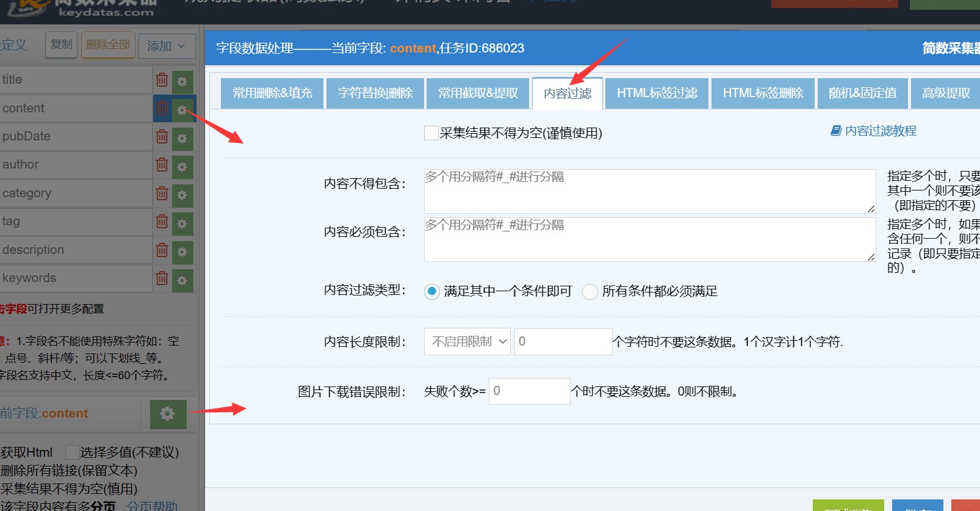Open keywords field gear settings
Viewport: 980px width, 511px height.
[x=182, y=280]
